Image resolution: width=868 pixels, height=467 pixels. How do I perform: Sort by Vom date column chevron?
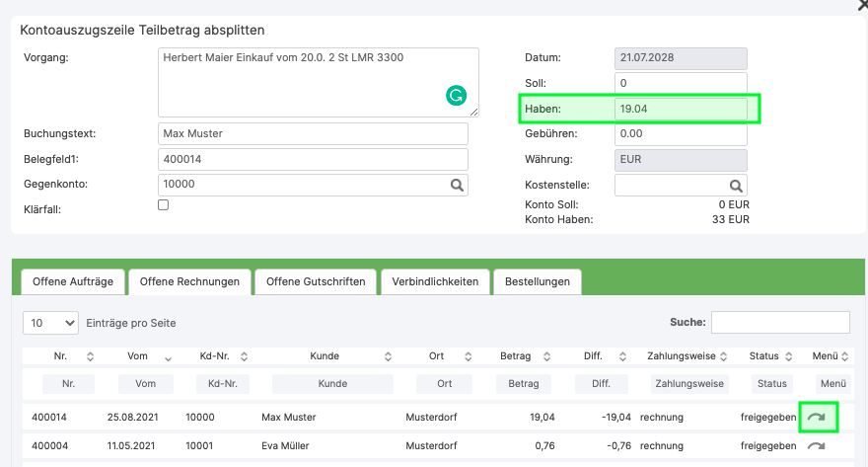(168, 356)
